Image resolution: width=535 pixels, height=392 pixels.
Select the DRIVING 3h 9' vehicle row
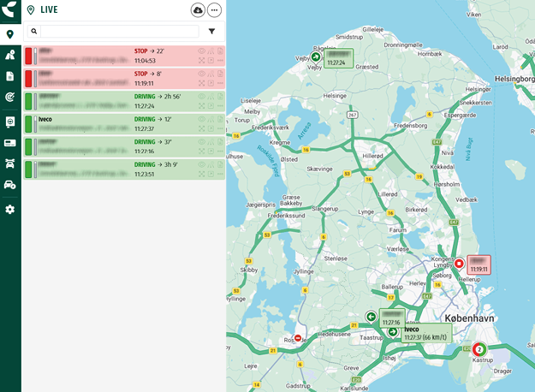(124, 169)
